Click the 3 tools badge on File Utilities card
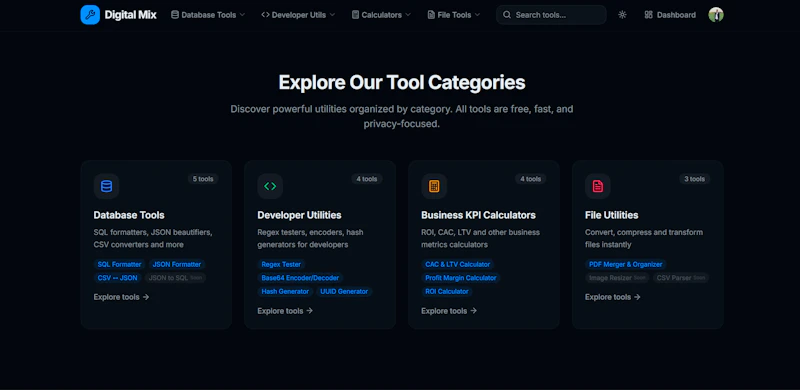The height and width of the screenshot is (390, 800). [x=694, y=179]
